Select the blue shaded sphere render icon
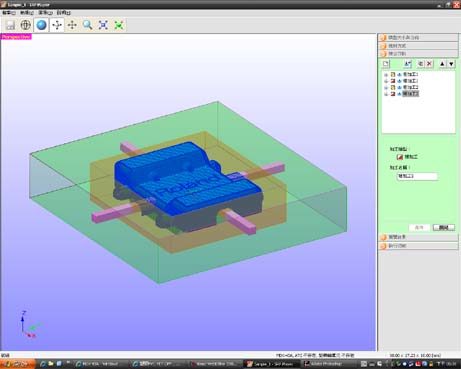The width and height of the screenshot is (461, 369). (41, 25)
